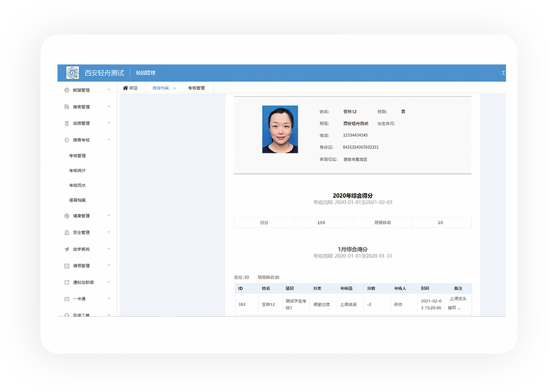Click the calendar icon beside 请假管理
The height and width of the screenshot is (392, 550).
tap(66, 266)
